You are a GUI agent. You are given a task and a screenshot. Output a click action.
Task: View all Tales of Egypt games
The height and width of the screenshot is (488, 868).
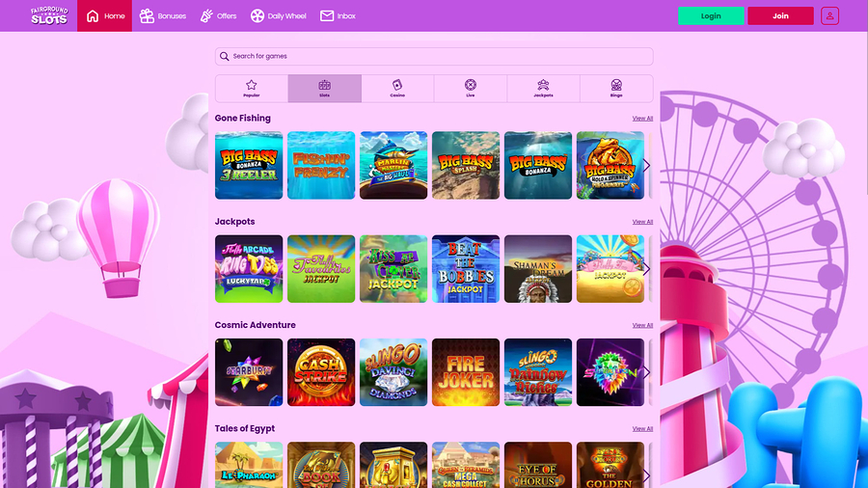(x=642, y=429)
